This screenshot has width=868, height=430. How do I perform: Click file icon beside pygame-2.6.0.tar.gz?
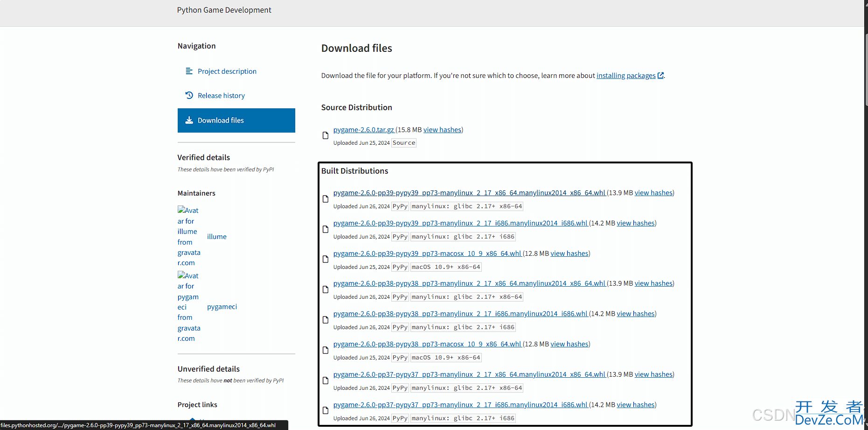click(x=326, y=135)
